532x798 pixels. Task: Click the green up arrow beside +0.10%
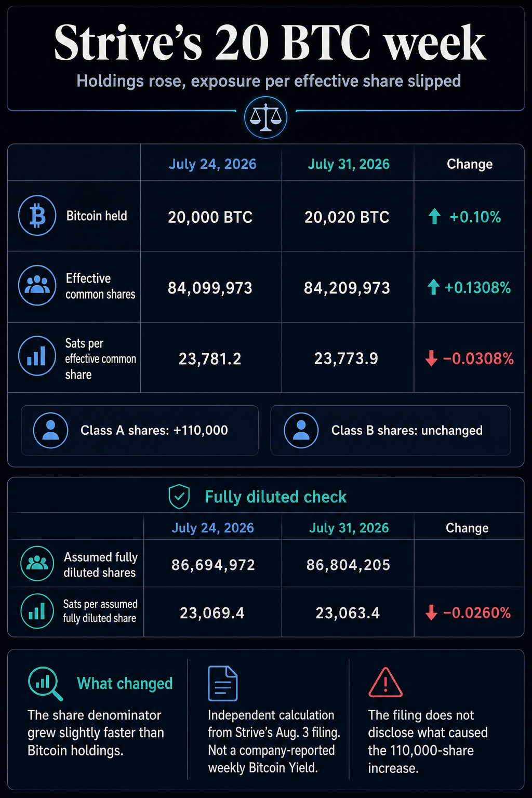(434, 216)
